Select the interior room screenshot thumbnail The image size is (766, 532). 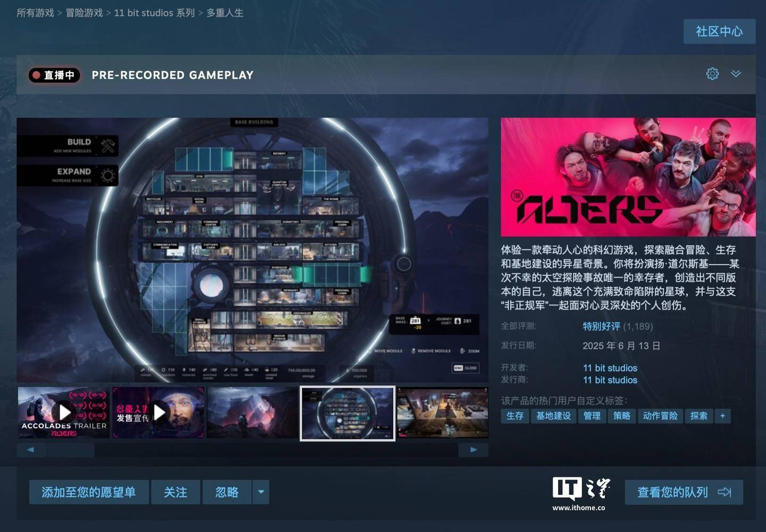point(443,412)
